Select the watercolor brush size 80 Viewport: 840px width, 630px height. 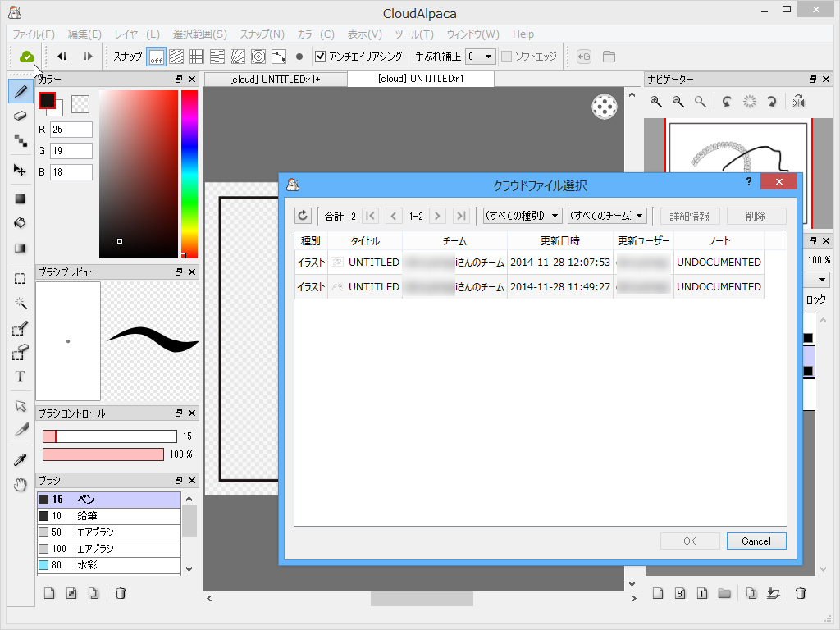pyautogui.click(x=109, y=565)
